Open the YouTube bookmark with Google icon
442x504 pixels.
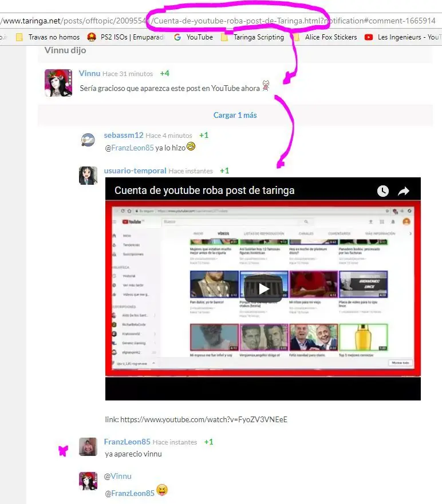tap(194, 37)
